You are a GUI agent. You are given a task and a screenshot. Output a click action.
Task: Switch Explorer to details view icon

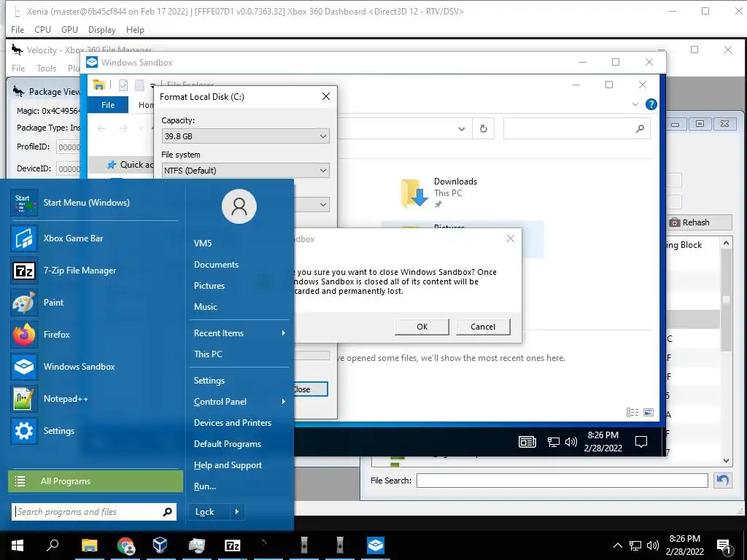[x=632, y=413]
